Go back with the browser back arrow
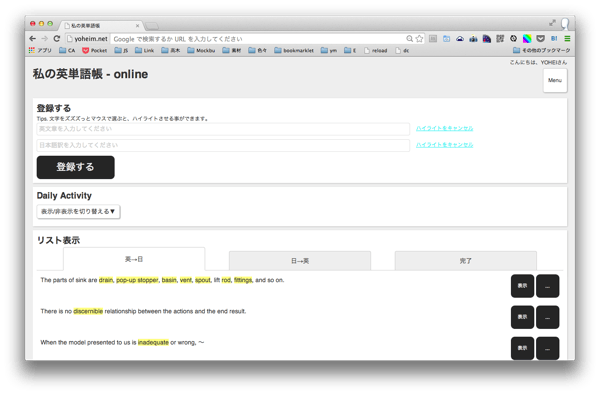Viewport: 600px width, 395px height. [33, 39]
